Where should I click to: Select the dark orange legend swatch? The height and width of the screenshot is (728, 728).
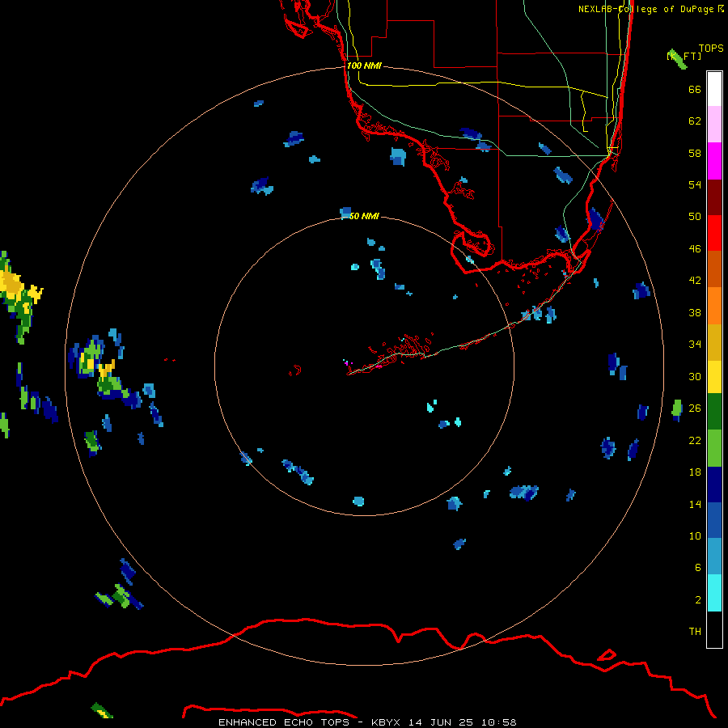714,269
